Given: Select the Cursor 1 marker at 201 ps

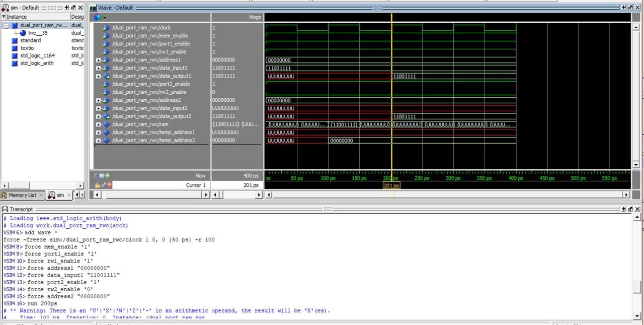Looking at the screenshot, I should [x=391, y=185].
